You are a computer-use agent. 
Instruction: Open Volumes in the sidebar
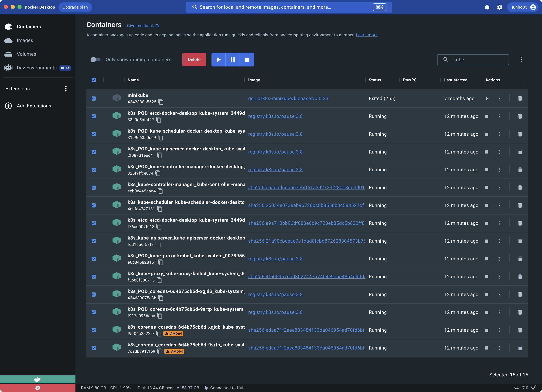pyautogui.click(x=26, y=54)
